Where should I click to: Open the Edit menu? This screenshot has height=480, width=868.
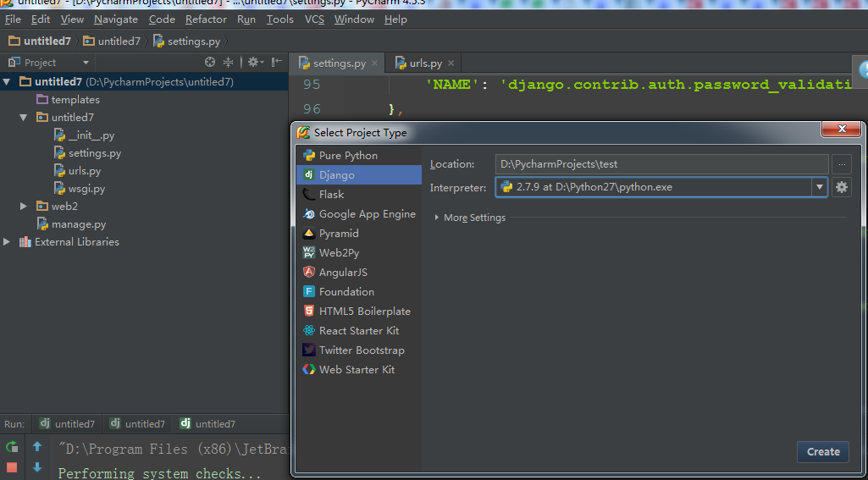[x=41, y=19]
